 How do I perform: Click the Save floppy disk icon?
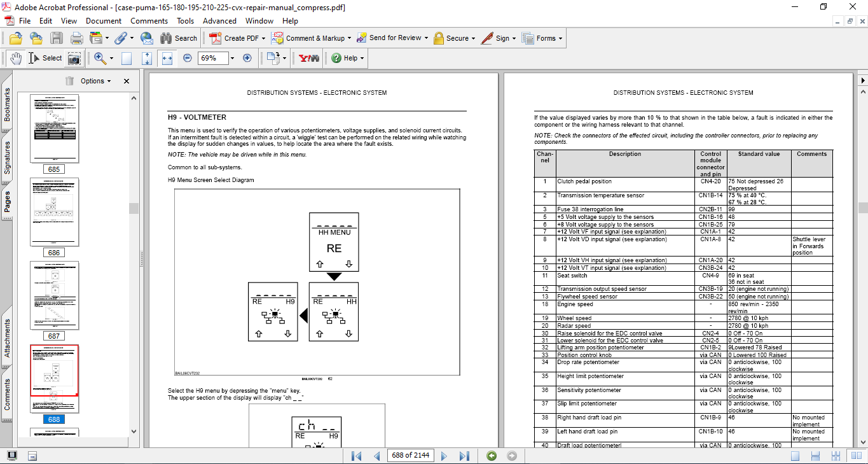coord(57,38)
